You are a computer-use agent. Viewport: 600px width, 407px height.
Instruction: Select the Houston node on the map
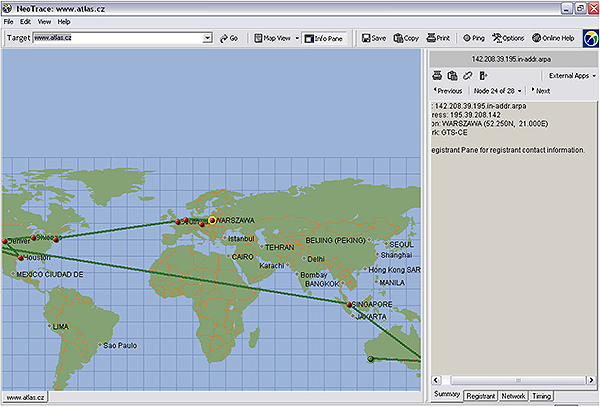tap(21, 258)
